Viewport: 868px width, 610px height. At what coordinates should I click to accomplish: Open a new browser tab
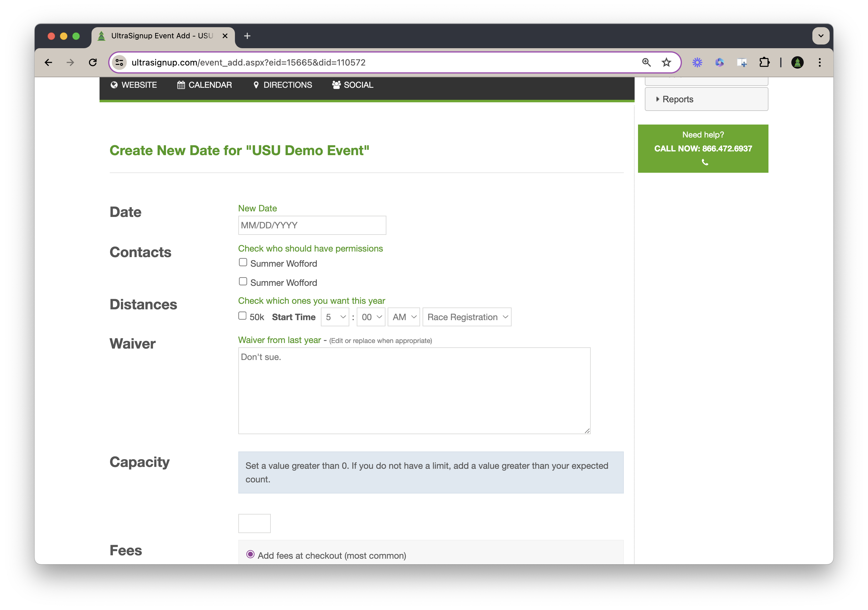[x=247, y=36]
